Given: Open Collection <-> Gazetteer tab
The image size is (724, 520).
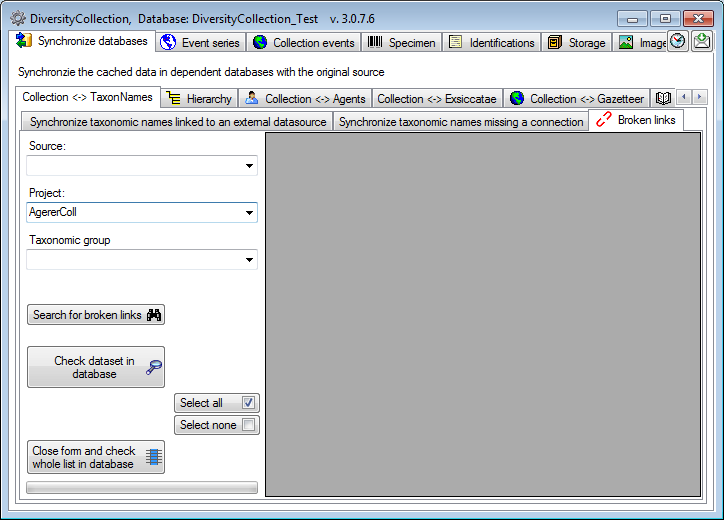Looking at the screenshot, I should [x=577, y=99].
